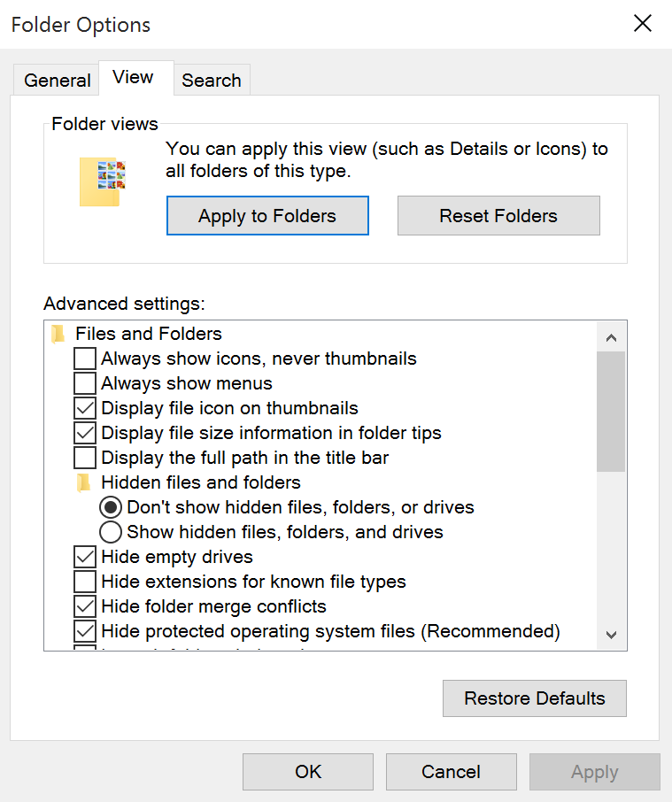672x802 pixels.
Task: Select Show hidden files, folders, and drives
Action: click(111, 532)
